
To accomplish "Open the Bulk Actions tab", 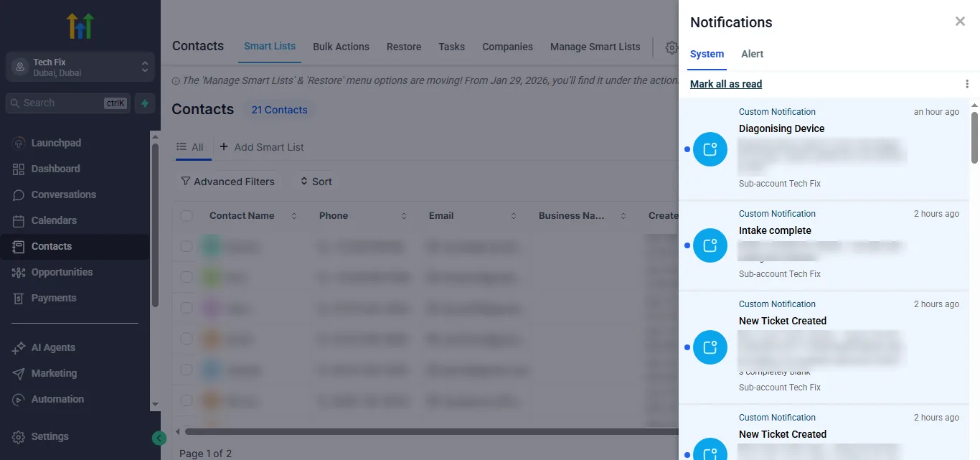I will coord(341,47).
